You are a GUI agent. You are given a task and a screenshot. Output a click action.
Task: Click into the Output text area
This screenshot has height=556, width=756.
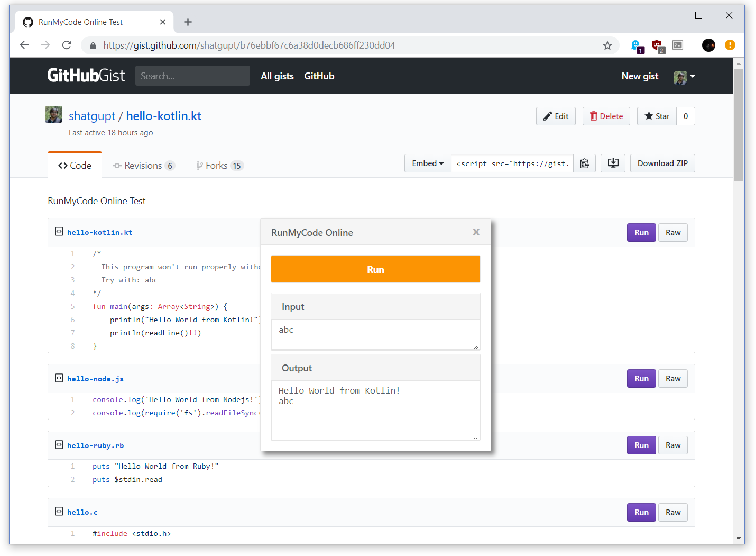tap(375, 410)
